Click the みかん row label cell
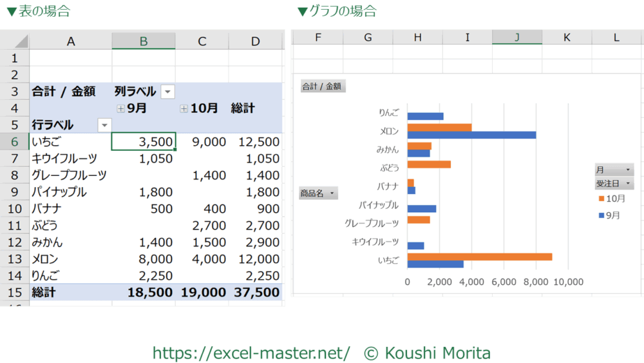 tap(70, 242)
